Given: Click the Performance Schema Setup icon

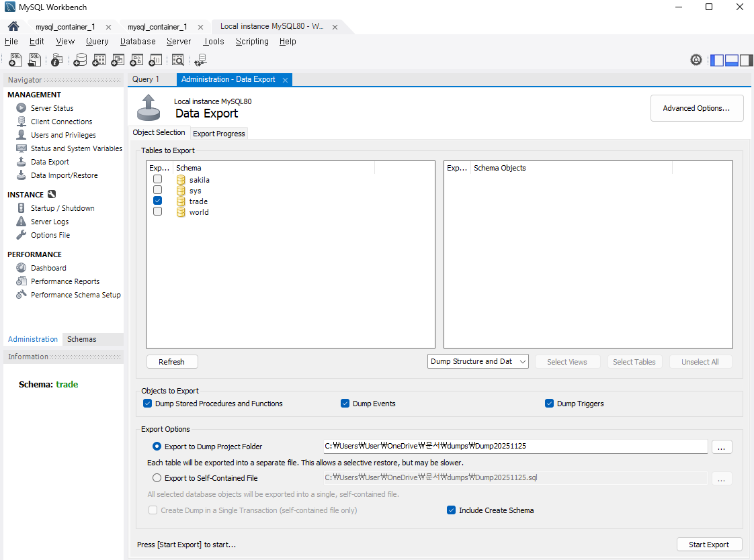Looking at the screenshot, I should point(21,294).
